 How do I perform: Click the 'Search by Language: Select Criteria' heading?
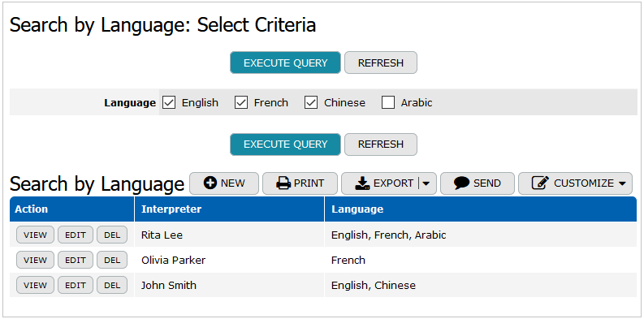[162, 25]
